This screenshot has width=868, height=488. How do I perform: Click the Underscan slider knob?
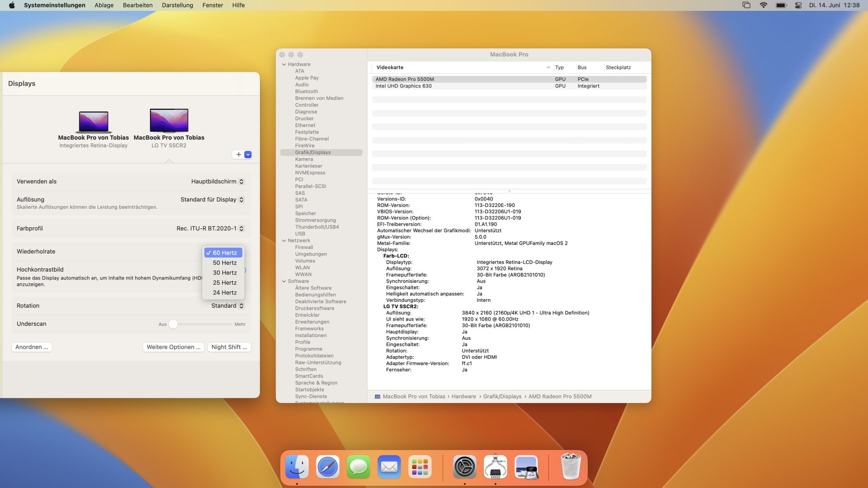[x=173, y=324]
